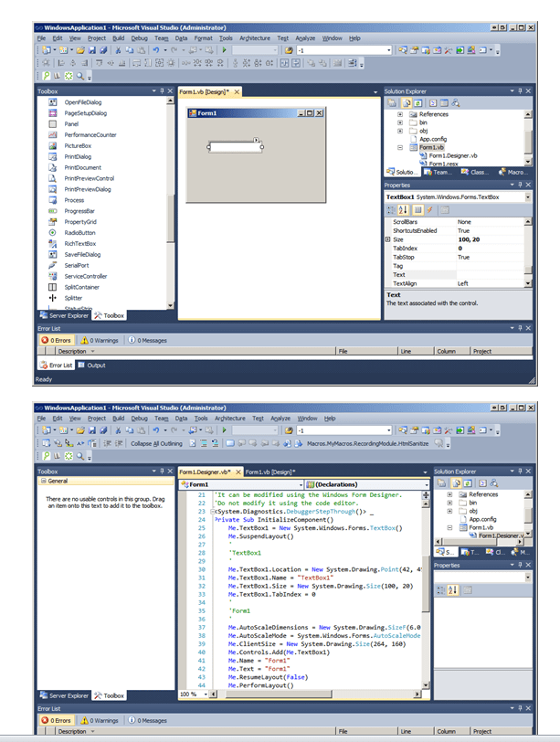
Task: Start debugging with green play, upper window
Action: point(224,50)
